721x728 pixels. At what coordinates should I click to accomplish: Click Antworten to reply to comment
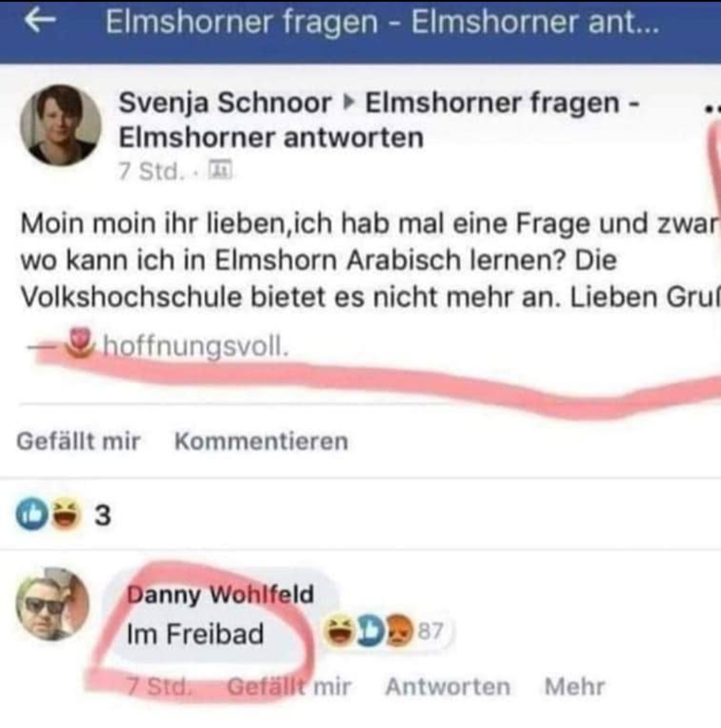point(448,686)
